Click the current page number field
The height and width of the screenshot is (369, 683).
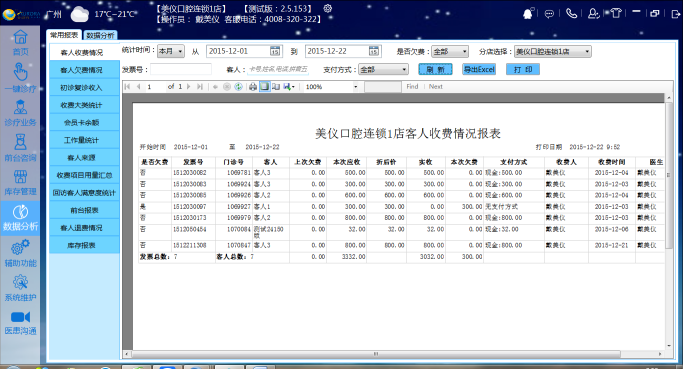(155, 87)
